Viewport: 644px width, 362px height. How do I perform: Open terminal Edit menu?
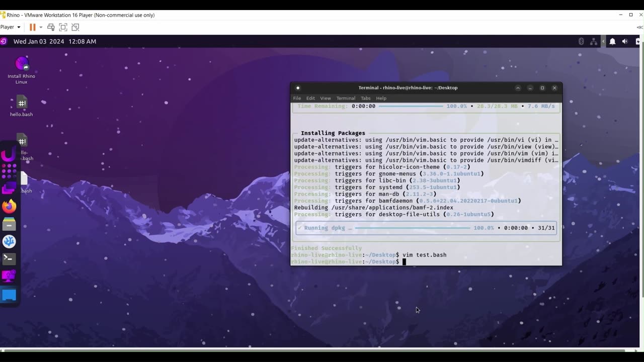(x=310, y=98)
